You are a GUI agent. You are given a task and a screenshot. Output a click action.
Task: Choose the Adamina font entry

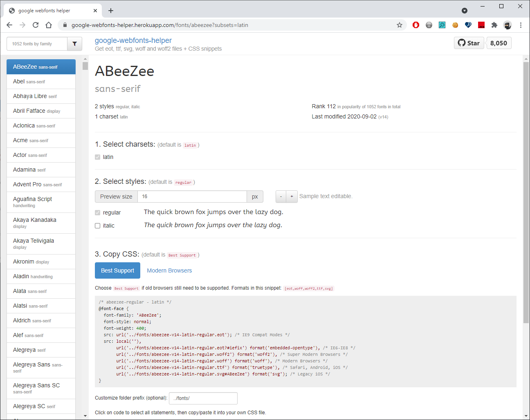(41, 170)
